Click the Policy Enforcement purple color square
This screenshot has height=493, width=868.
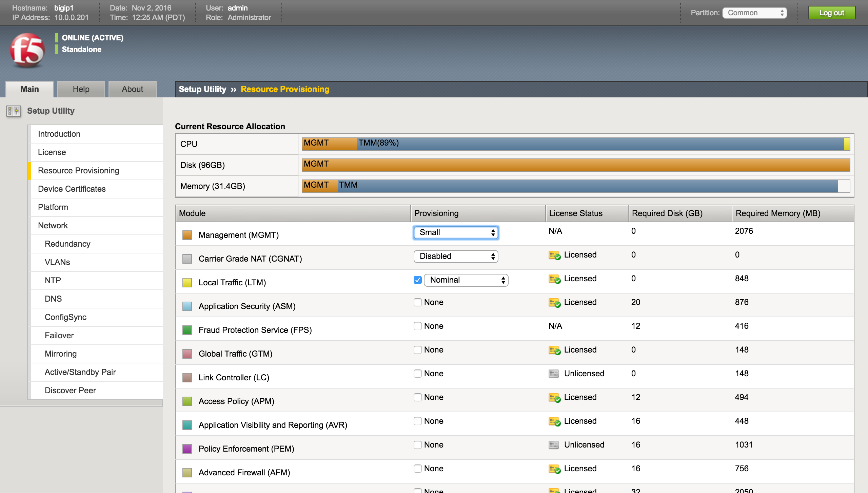187,449
